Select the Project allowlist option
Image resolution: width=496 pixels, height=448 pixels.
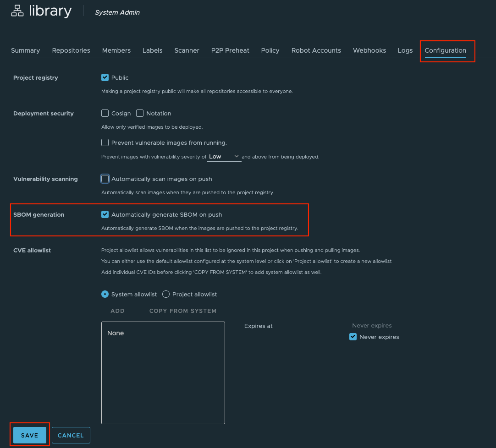coord(165,294)
